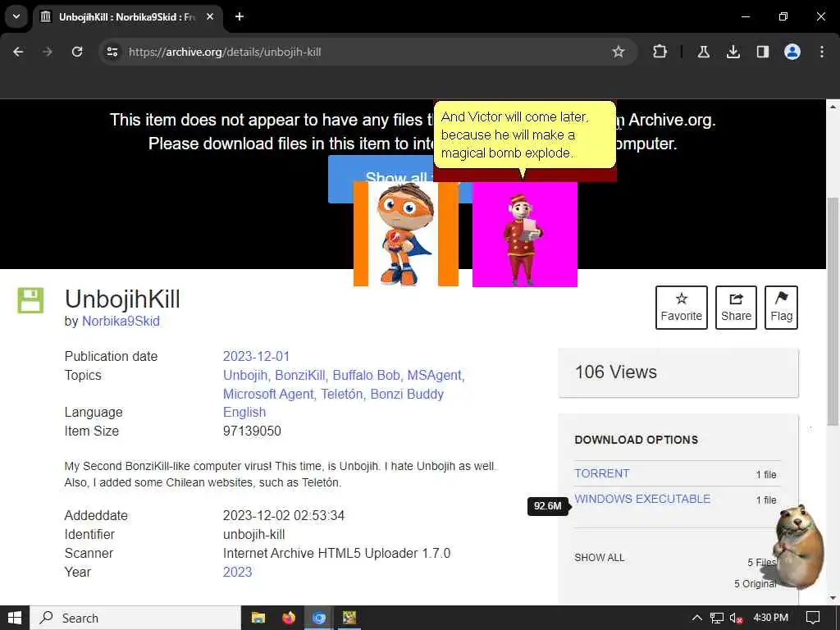Select the UnbojihKill : Norbika9Skid tab
This screenshot has height=630, width=840.
[127, 16]
